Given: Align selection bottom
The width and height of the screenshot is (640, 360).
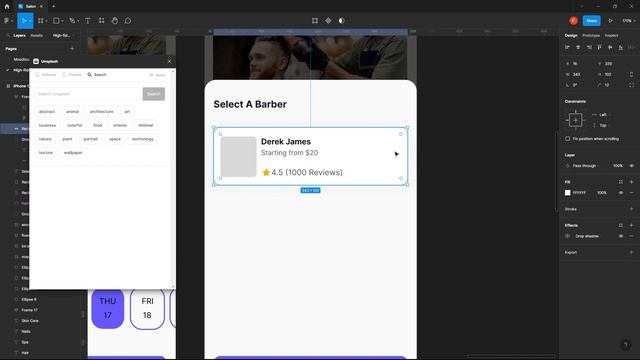Looking at the screenshot, I should (x=620, y=48).
